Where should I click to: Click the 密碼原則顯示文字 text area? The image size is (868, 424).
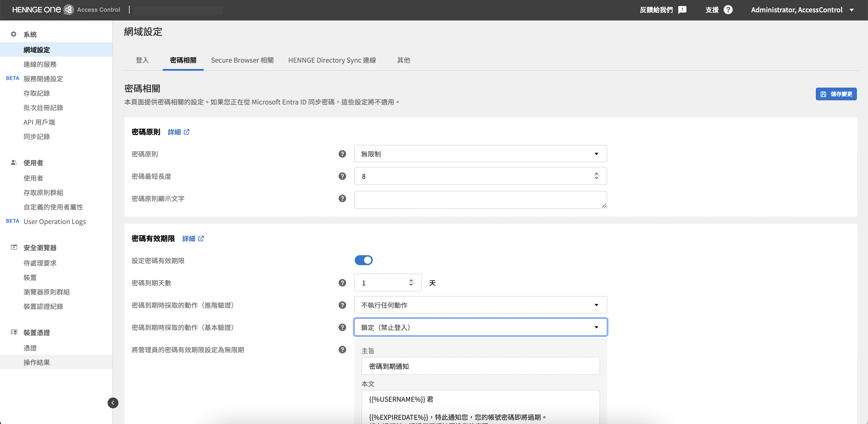click(480, 200)
